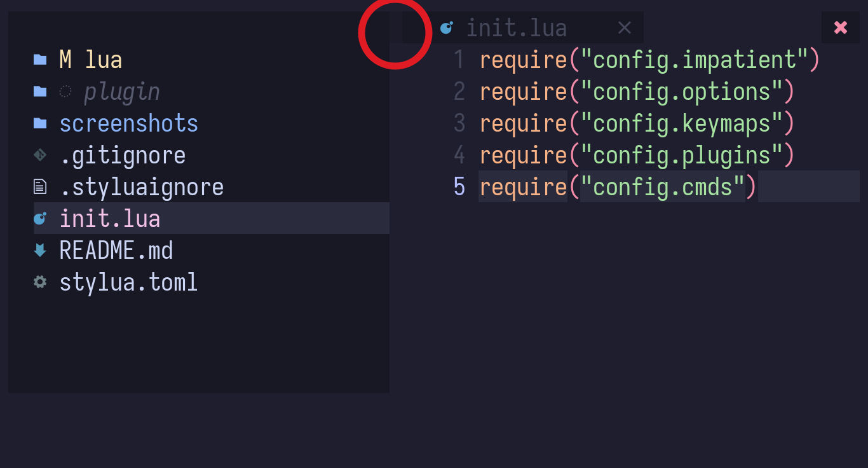The height and width of the screenshot is (468, 868).
Task: Click the git icon next to .gitignore
Action: [x=40, y=155]
